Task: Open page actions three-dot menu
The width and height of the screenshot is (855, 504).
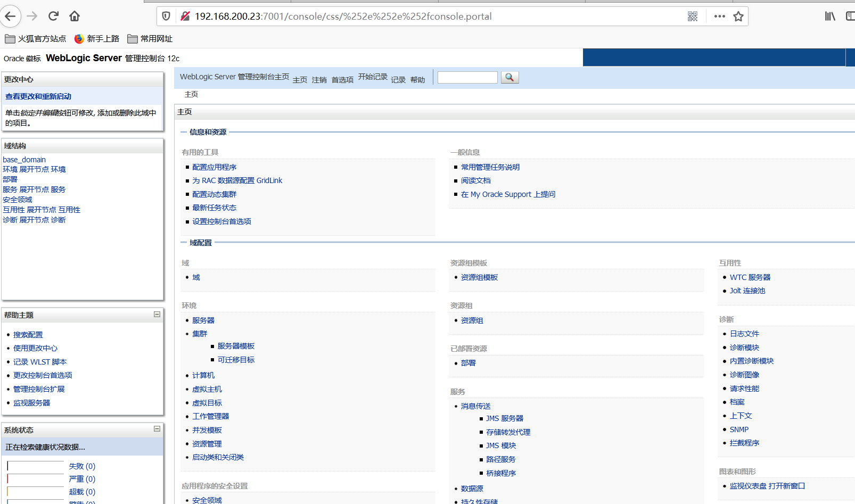Action: 720,16
